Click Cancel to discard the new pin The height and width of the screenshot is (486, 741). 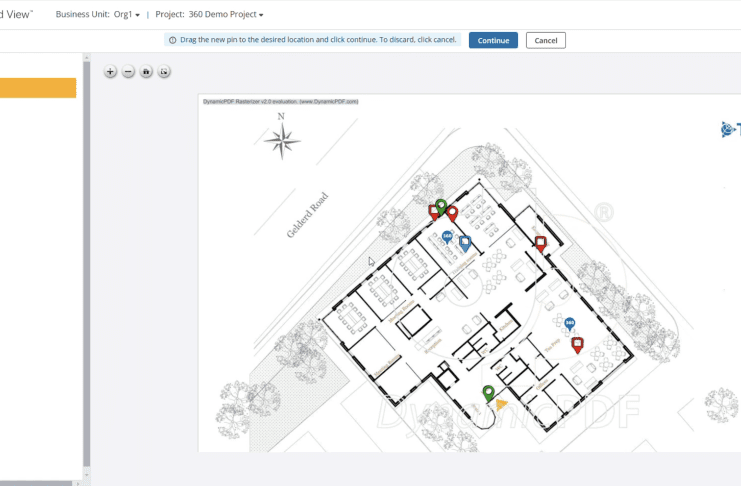point(545,40)
